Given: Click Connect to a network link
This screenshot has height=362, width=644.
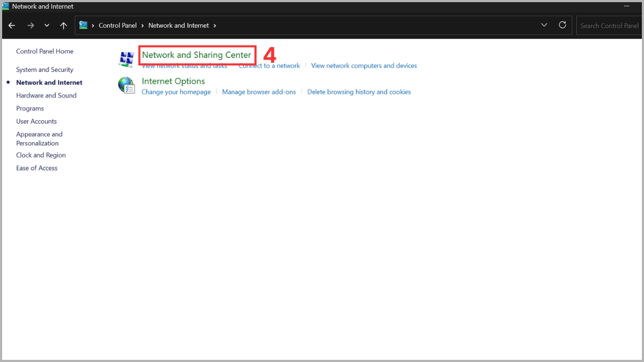Looking at the screenshot, I should (x=269, y=65).
